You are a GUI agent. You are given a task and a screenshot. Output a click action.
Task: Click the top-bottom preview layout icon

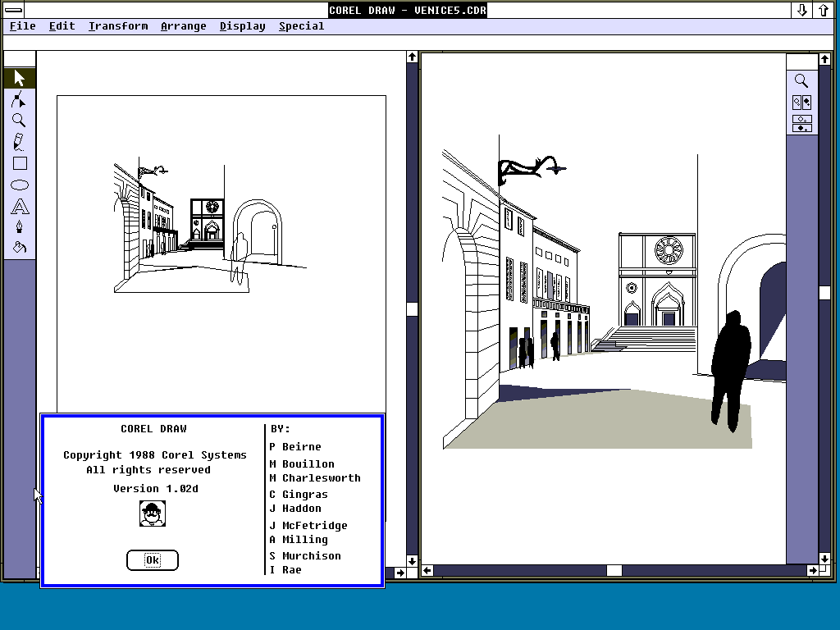coord(802,124)
